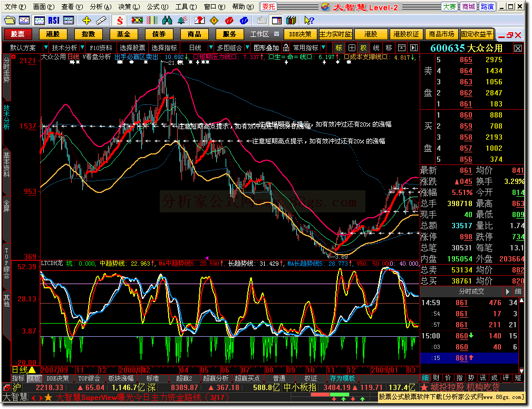Click the panel collapse-up icon in chart bar
This screenshot has height=409, width=532.
pyautogui.click(x=402, y=48)
